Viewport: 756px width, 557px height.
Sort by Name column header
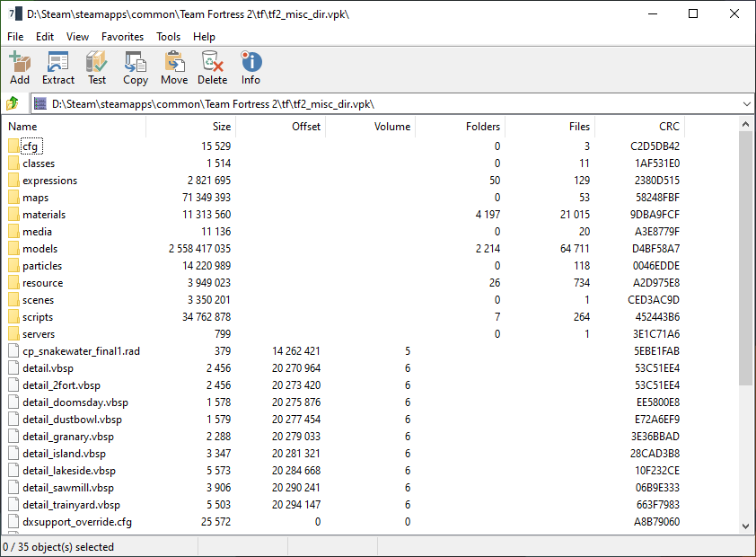point(75,127)
